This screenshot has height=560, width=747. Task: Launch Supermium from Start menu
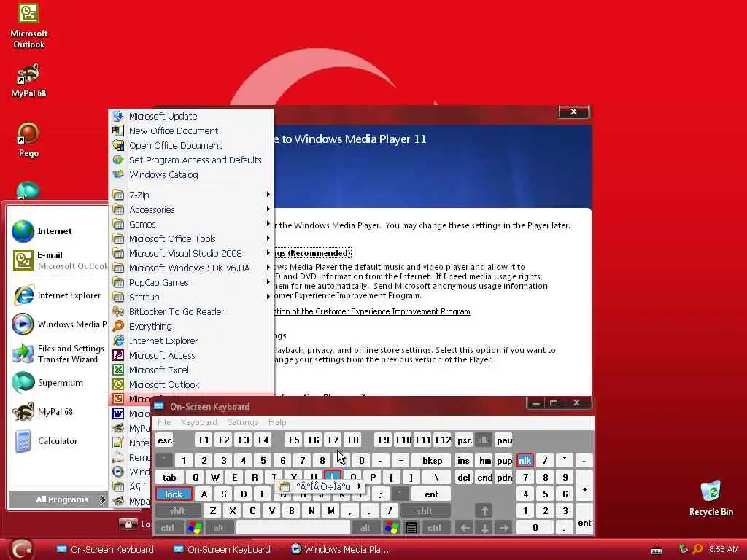[47, 383]
